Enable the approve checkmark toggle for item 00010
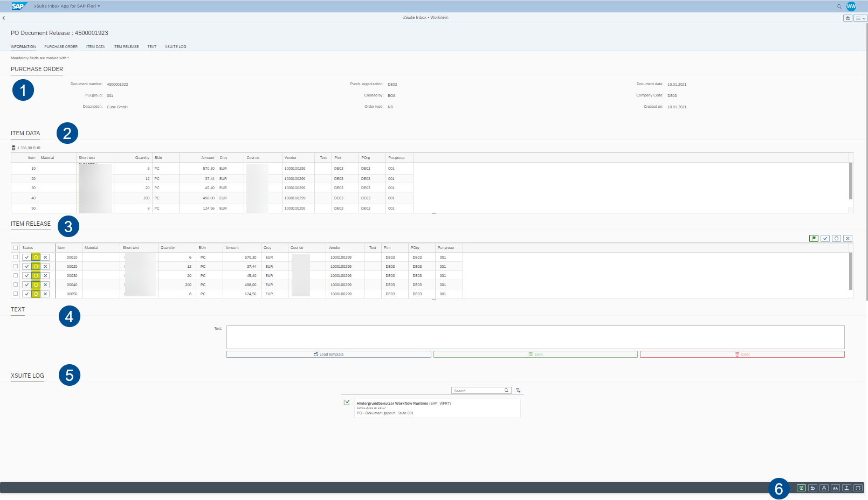The width and height of the screenshot is (868, 500). [27, 257]
